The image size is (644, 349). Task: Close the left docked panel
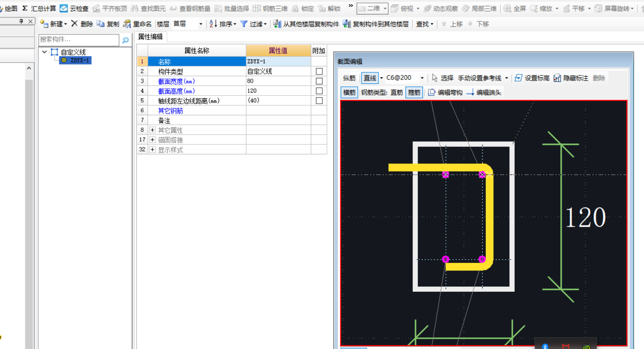click(30, 21)
